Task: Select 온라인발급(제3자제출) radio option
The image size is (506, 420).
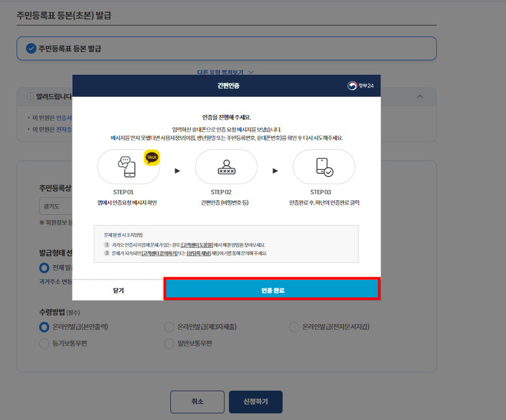Action: [x=169, y=327]
